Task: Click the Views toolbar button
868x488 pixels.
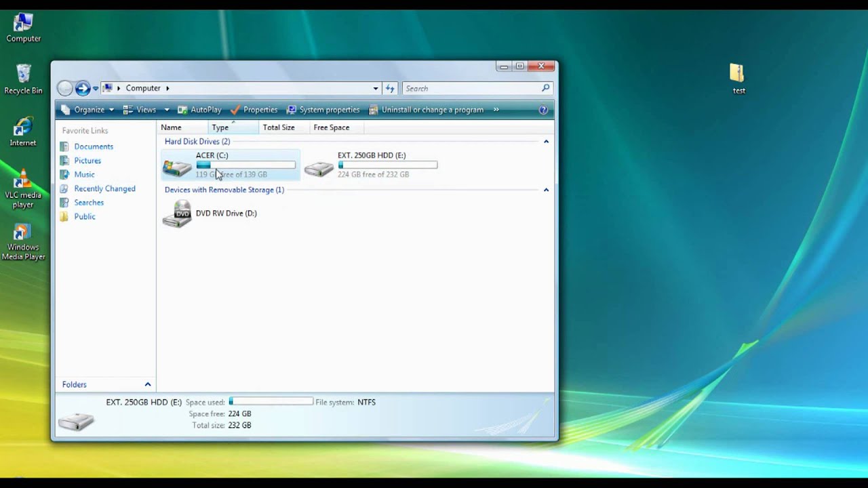Action: pyautogui.click(x=140, y=110)
